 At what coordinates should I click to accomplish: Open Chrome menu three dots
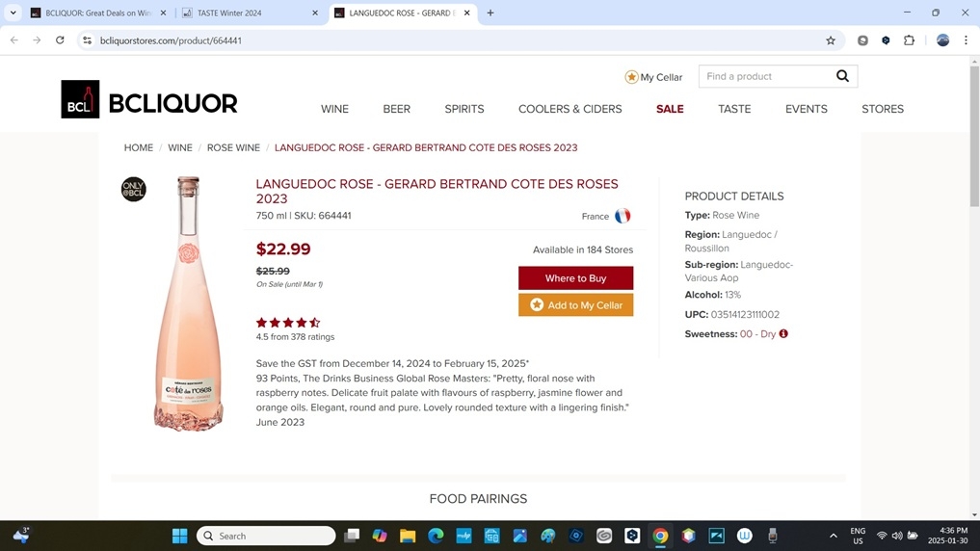[966, 40]
